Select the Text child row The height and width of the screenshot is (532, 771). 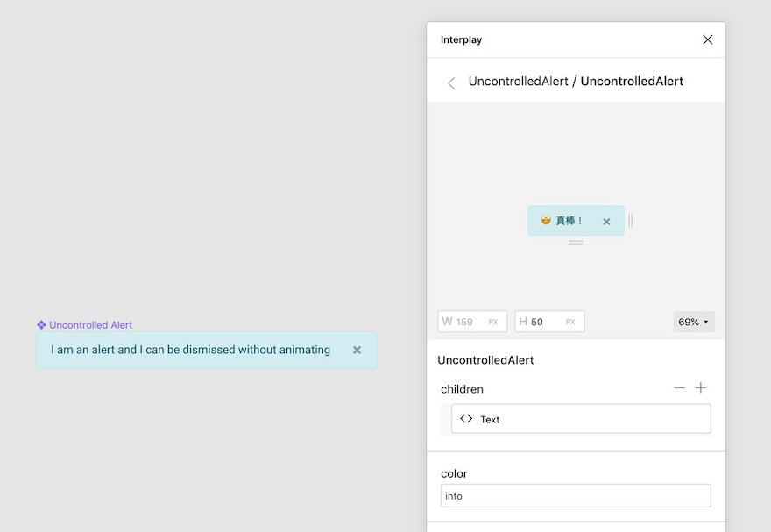pos(581,419)
